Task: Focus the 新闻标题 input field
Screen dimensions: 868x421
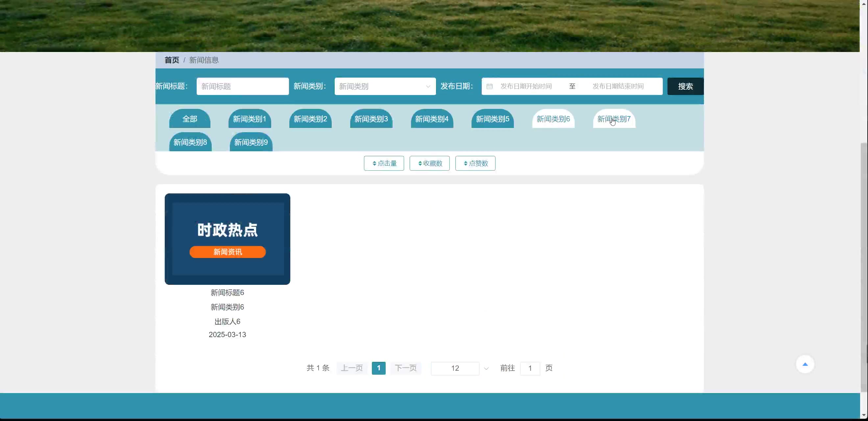Action: point(243,86)
